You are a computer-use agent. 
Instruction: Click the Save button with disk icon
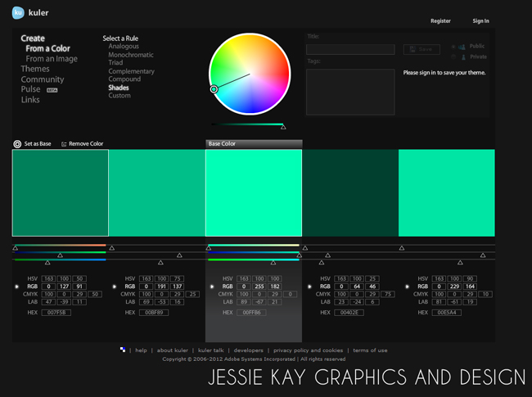tap(422, 50)
